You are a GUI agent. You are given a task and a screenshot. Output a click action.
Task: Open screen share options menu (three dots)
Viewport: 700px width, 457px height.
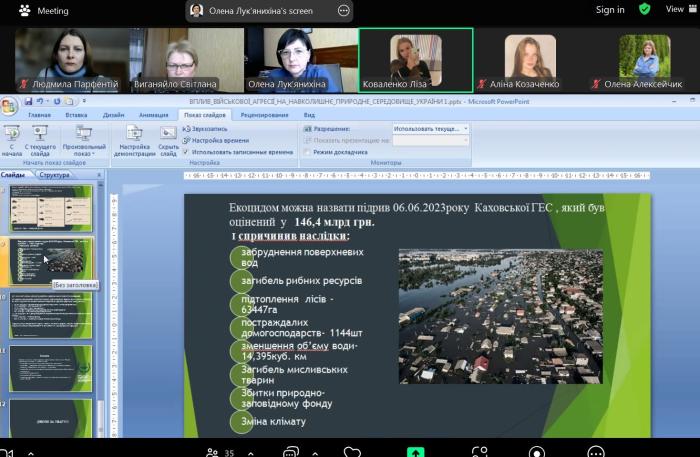point(344,11)
